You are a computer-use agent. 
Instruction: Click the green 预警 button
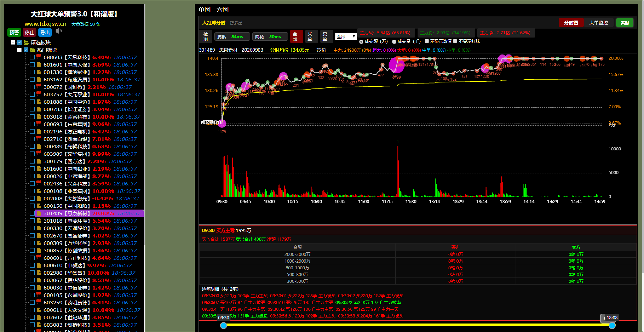[14, 33]
